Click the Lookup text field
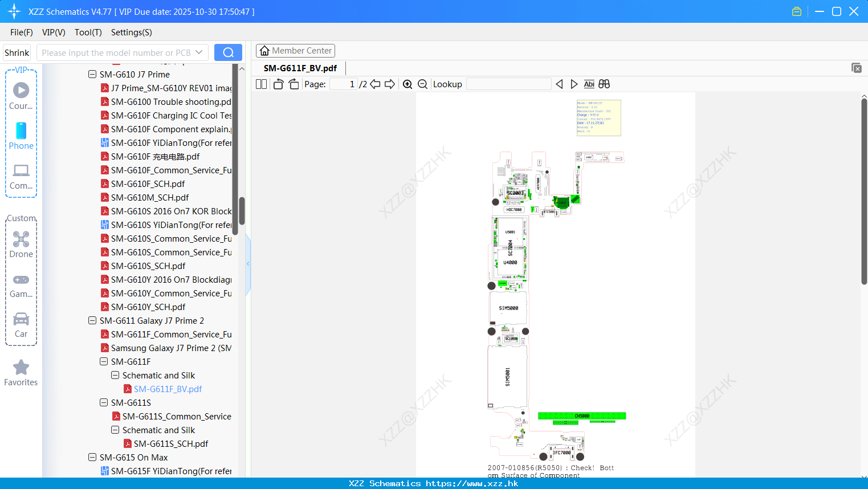The height and width of the screenshot is (489, 868). [x=509, y=84]
